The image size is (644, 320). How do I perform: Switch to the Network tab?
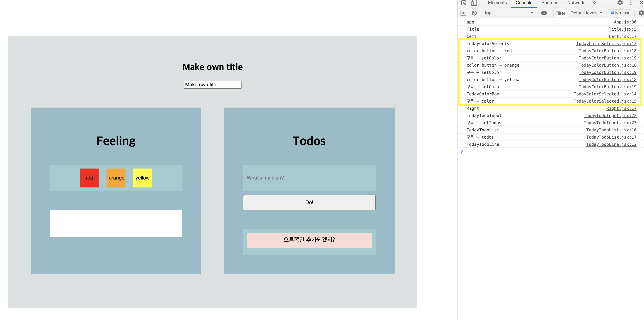click(576, 3)
